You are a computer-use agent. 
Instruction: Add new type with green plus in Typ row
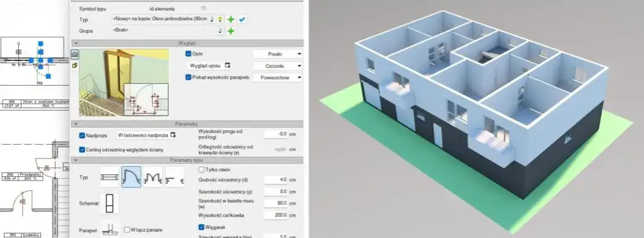(231, 19)
